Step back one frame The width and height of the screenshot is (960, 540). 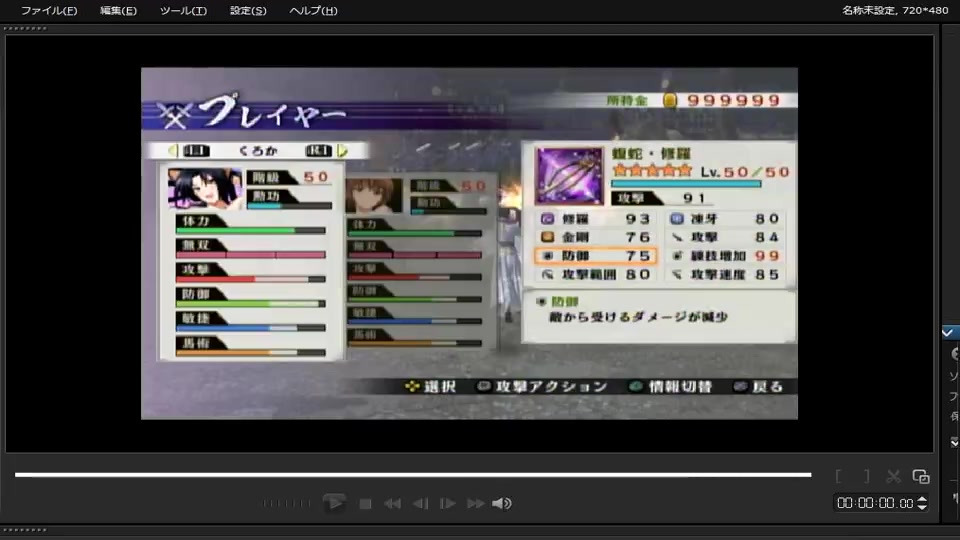[x=421, y=503]
